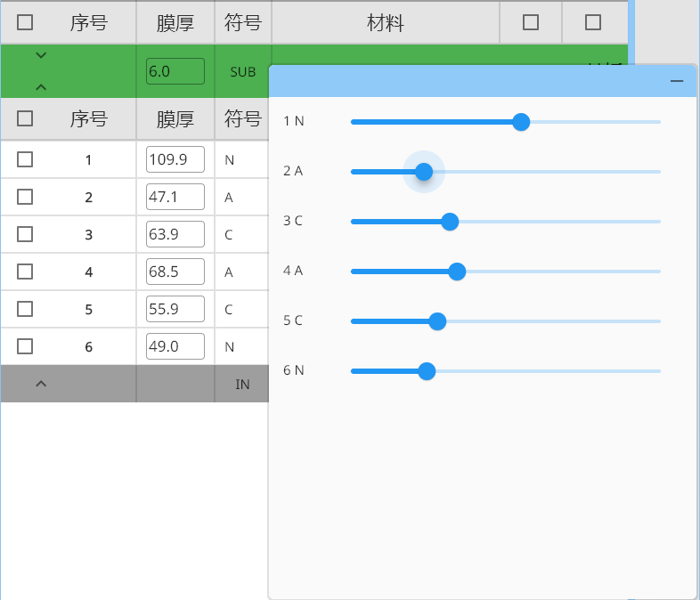Toggle the second header checkbox beside 序号
Viewport: 700px width, 600px height.
coord(25,118)
